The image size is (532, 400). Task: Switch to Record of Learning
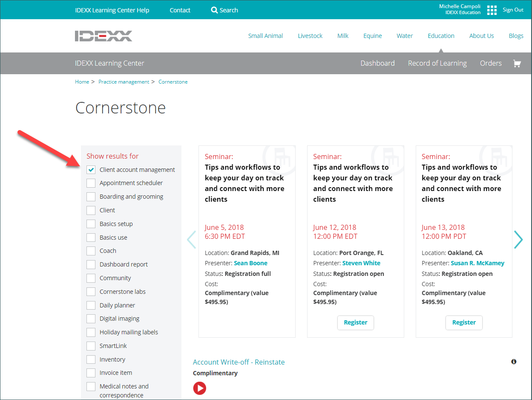(x=437, y=63)
